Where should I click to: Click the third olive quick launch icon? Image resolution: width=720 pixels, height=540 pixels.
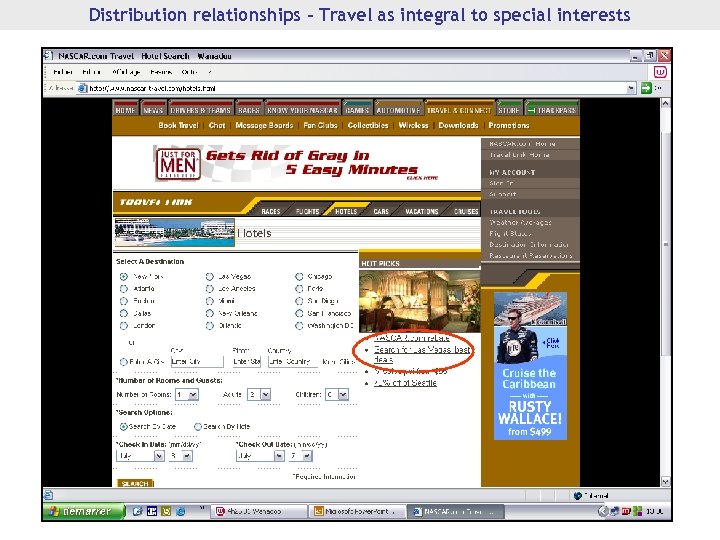pyautogui.click(x=166, y=511)
